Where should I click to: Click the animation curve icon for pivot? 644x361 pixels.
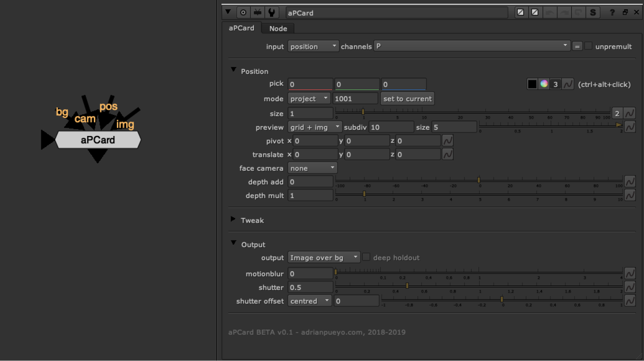[447, 141]
